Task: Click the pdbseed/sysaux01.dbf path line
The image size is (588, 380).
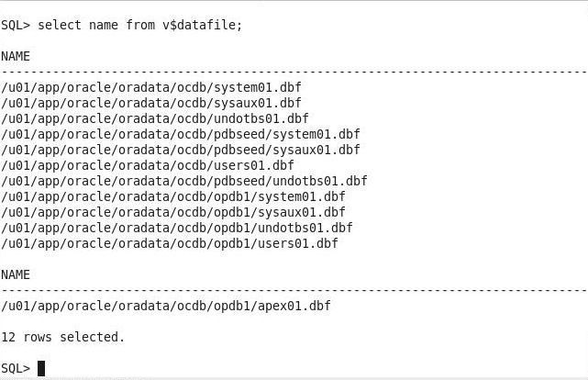Action: 181,150
